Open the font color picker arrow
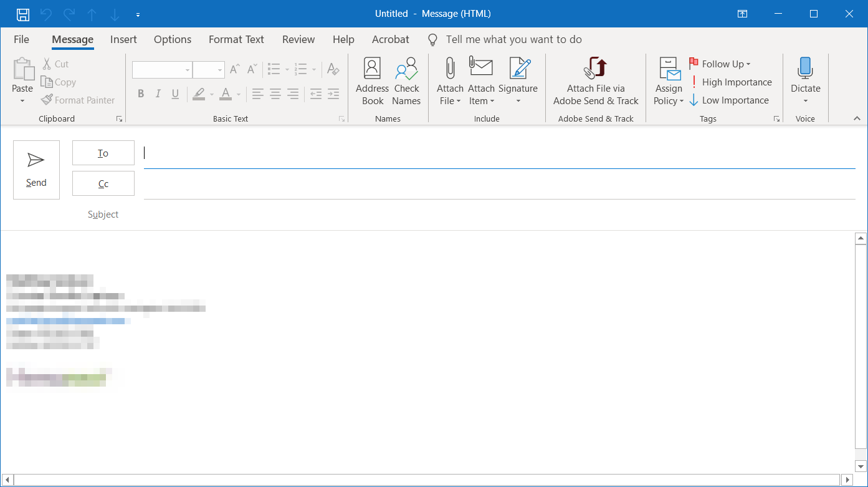This screenshot has height=487, width=868. [x=238, y=94]
